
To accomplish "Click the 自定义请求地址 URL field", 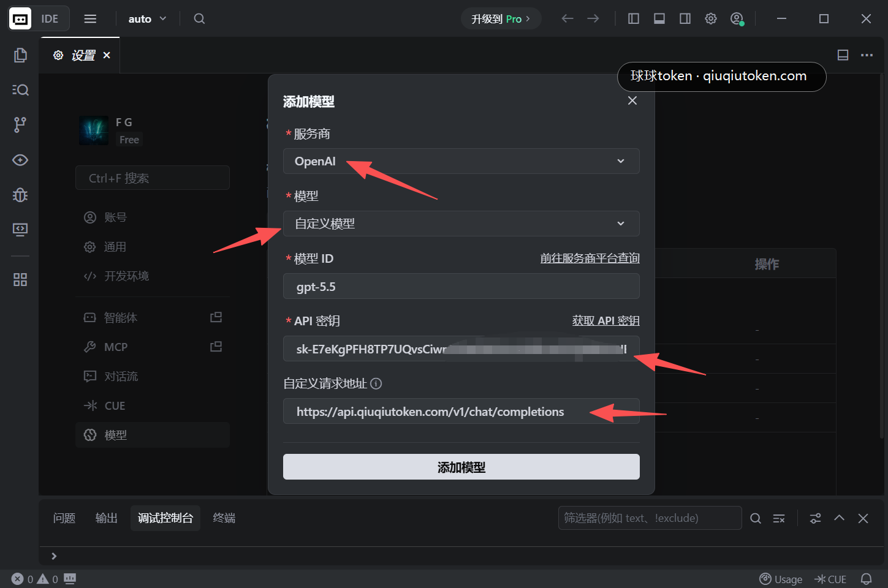I will pos(461,411).
